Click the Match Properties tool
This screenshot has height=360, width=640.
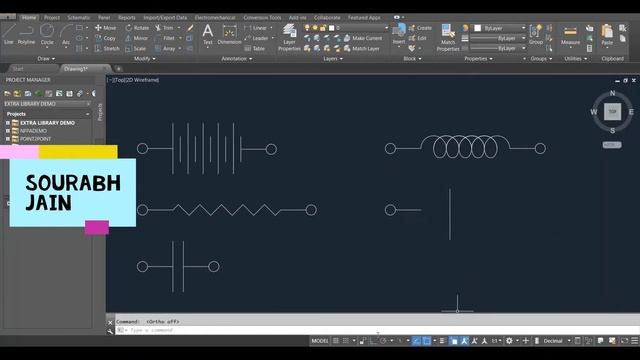(x=448, y=38)
